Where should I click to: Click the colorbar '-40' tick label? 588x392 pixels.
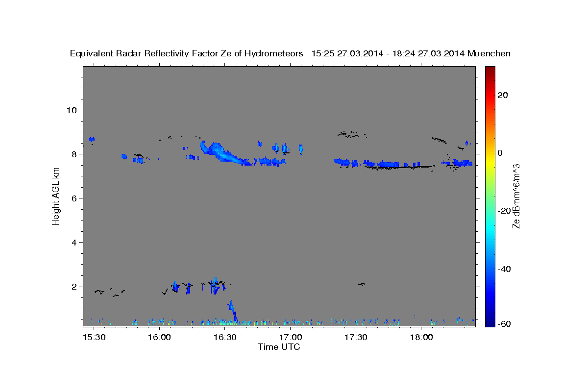(x=503, y=269)
